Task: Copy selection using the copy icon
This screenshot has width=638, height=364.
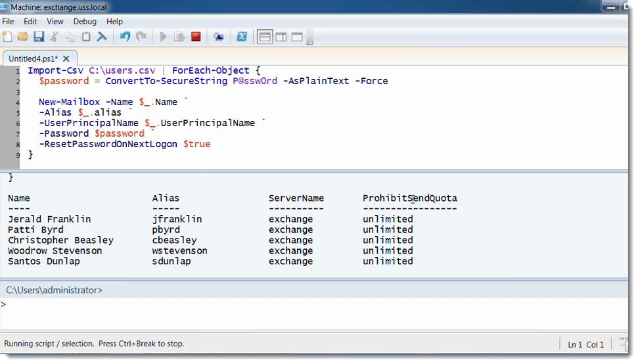Action: click(70, 37)
